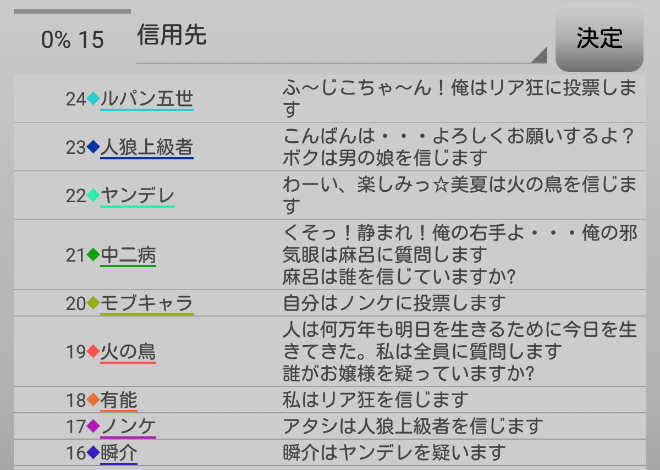The width and height of the screenshot is (660, 470).
Task: Click the cyan diamond icon beside ルパン五世
Action: [94, 98]
